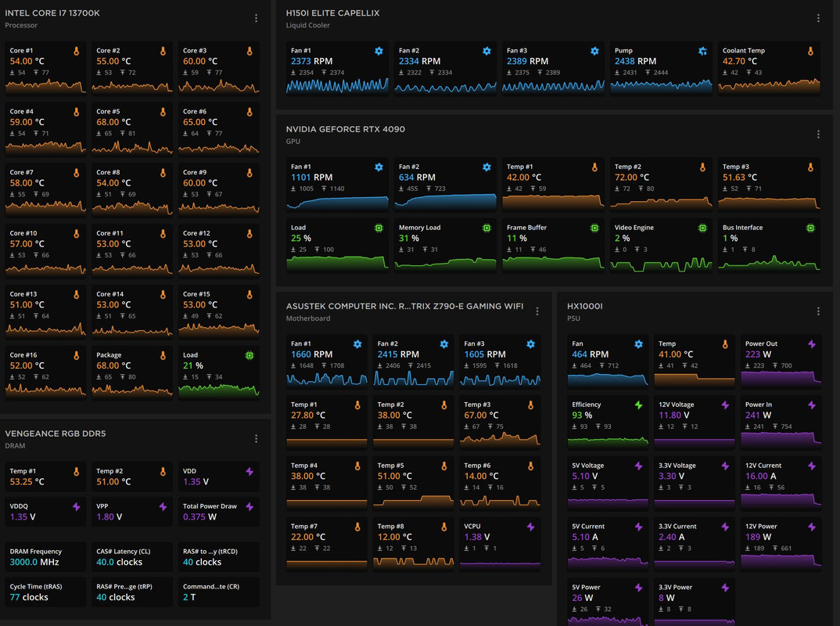This screenshot has width=840, height=626.
Task: Click the PSU Efficiency lightning icon
Action: 638,405
